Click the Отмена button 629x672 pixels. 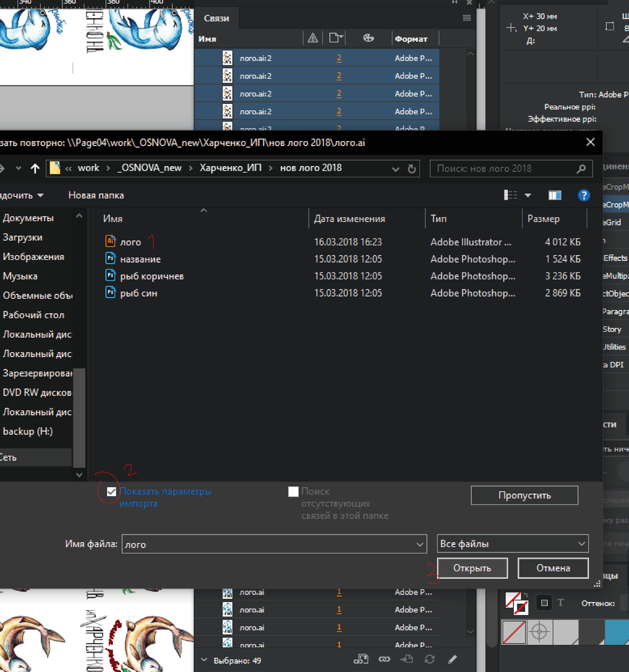point(553,568)
